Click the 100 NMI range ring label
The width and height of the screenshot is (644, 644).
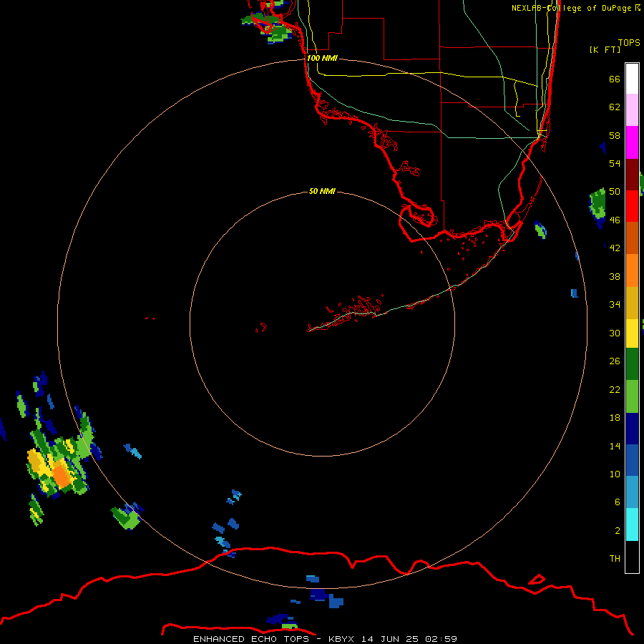[322, 59]
